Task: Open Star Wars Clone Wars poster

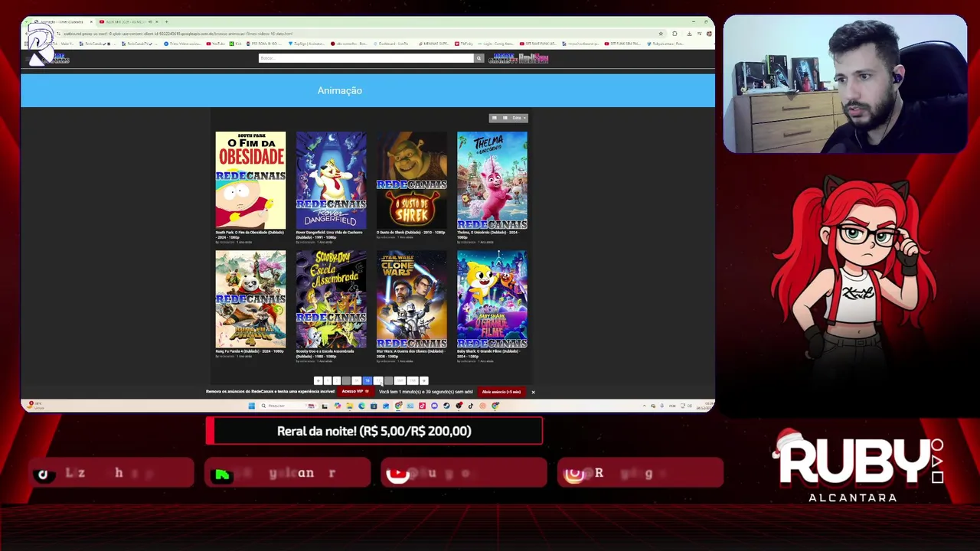Action: click(x=411, y=299)
